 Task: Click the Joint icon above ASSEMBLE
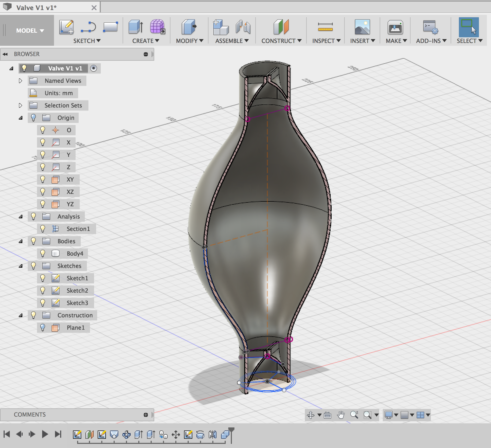243,27
